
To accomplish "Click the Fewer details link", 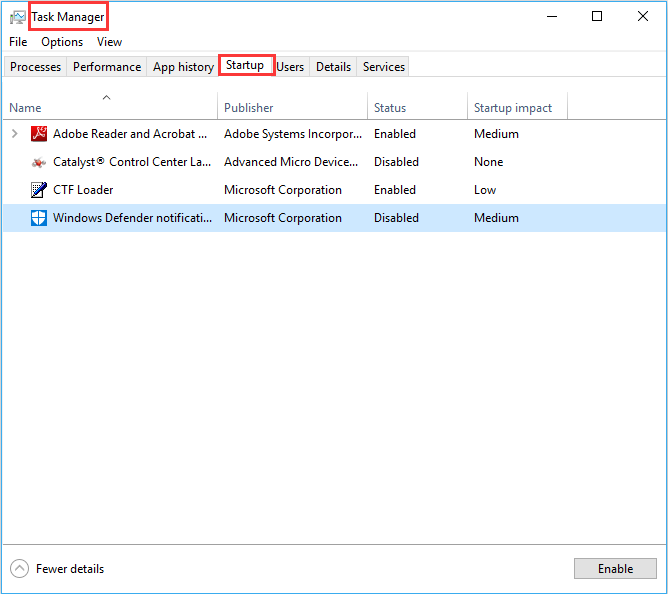I will (x=70, y=569).
